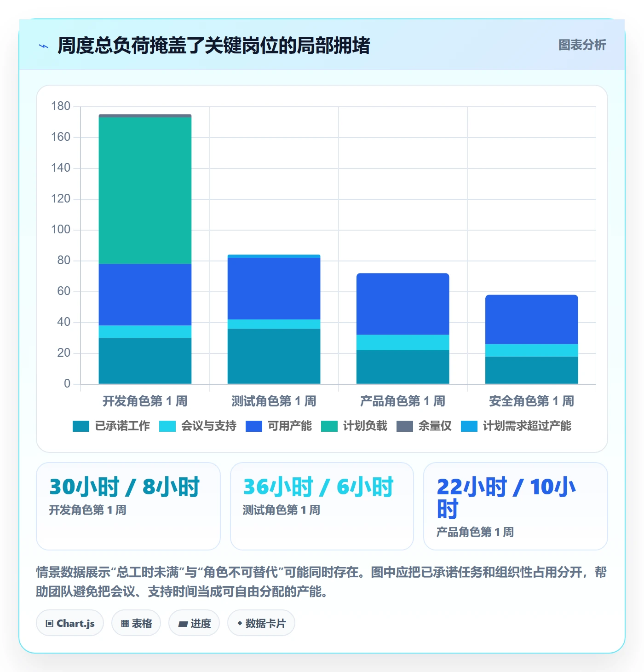Click the 已承诺工作 legend color swatch
644x672 pixels.
click(81, 426)
